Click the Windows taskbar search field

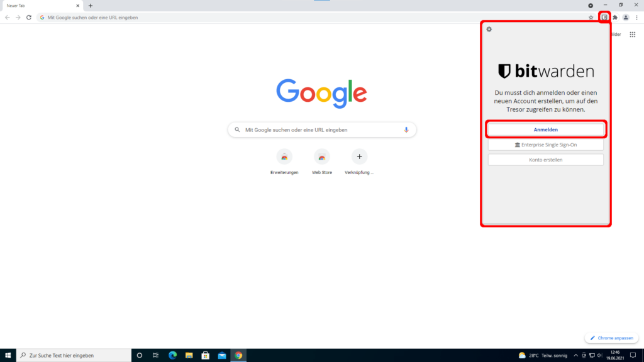coord(74,356)
